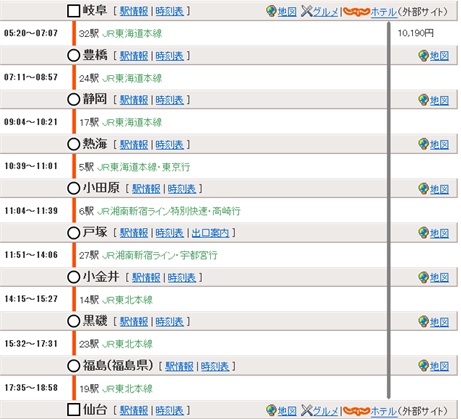
Task: Open 時刻表 link for 豊橋 station
Action: [x=170, y=56]
